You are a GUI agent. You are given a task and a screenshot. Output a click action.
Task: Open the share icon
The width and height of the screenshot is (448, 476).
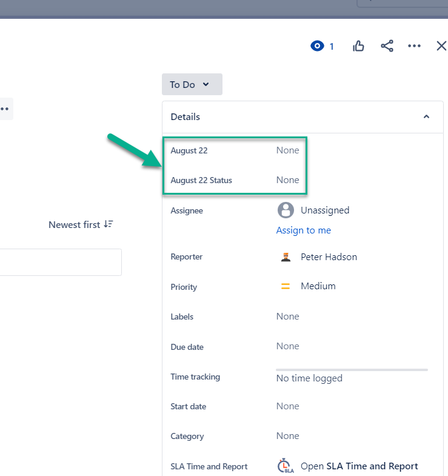pos(387,46)
